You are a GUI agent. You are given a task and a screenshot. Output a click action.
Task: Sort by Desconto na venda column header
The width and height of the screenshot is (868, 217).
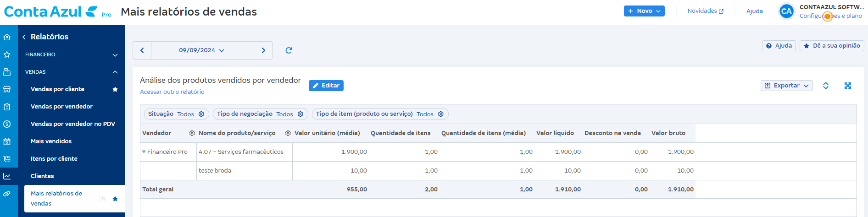(612, 133)
